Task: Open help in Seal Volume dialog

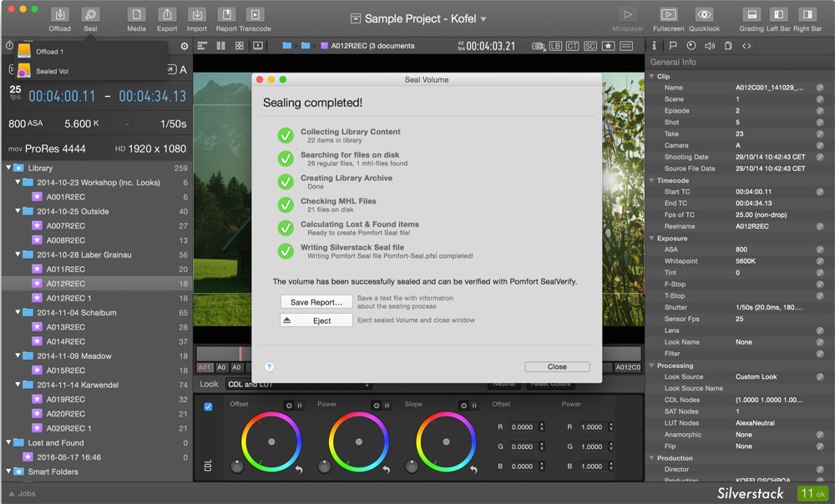Action: point(269,366)
